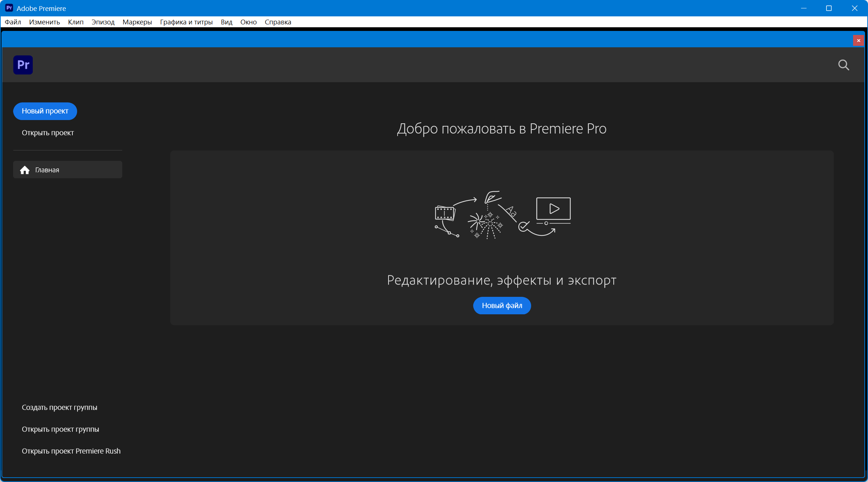868x482 pixels.
Task: Open the Эпизод menu
Action: click(x=103, y=22)
